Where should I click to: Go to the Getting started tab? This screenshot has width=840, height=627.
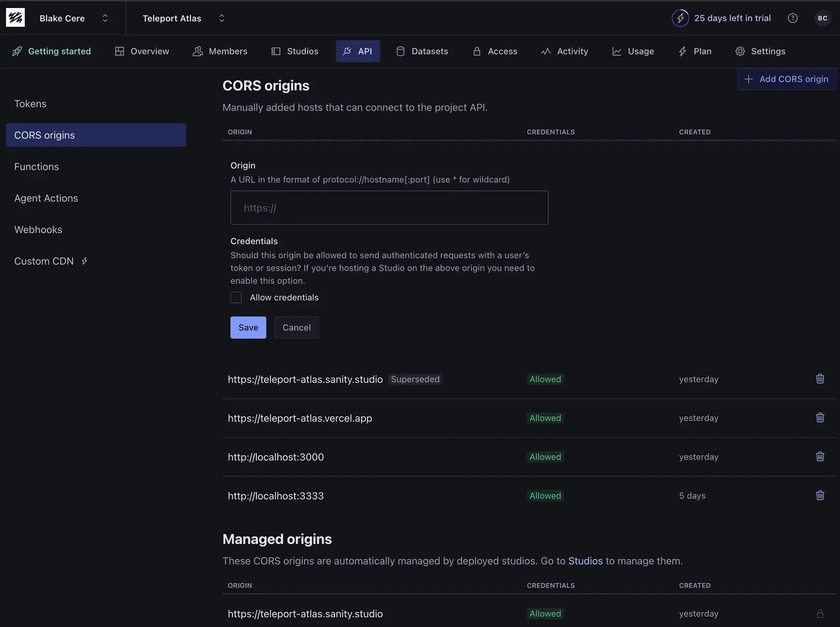coord(52,51)
